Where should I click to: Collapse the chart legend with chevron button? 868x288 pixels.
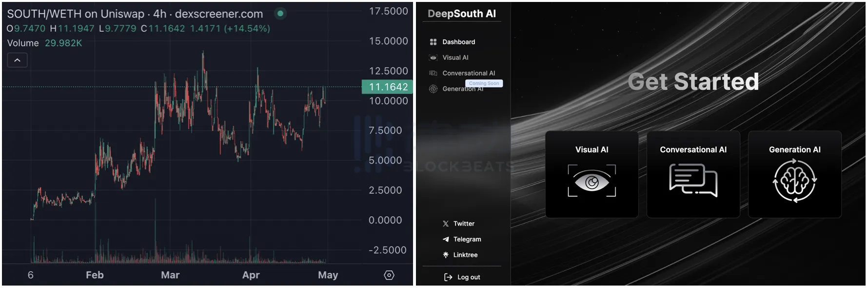click(x=17, y=60)
